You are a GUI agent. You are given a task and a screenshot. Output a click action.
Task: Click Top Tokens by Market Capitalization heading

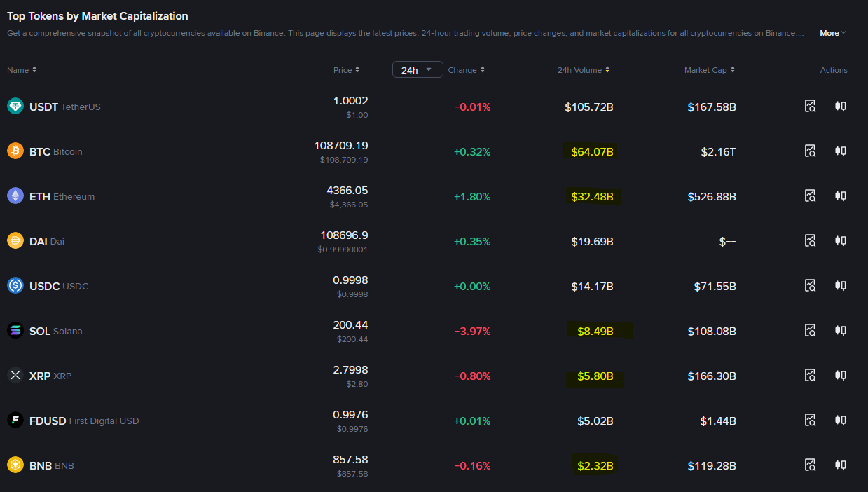point(97,15)
